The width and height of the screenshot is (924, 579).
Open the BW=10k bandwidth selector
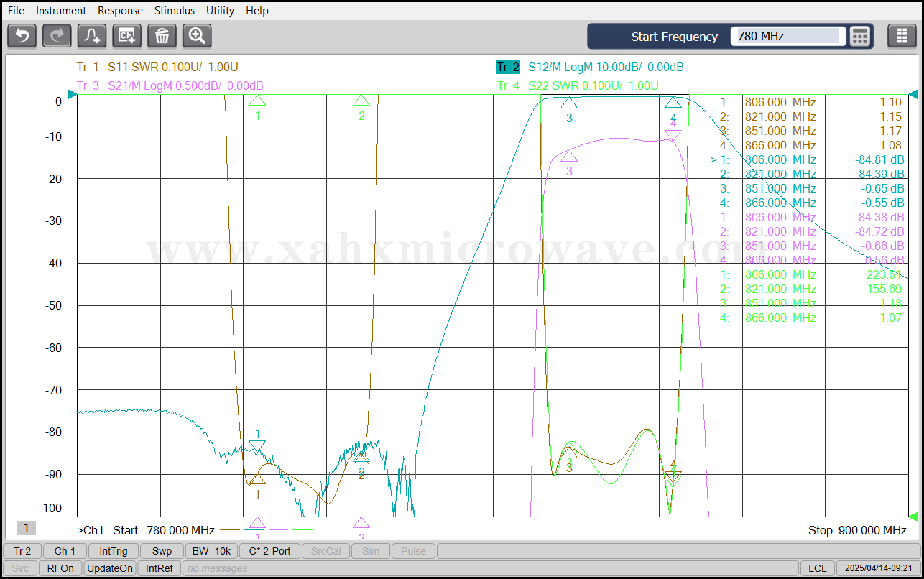pos(211,551)
